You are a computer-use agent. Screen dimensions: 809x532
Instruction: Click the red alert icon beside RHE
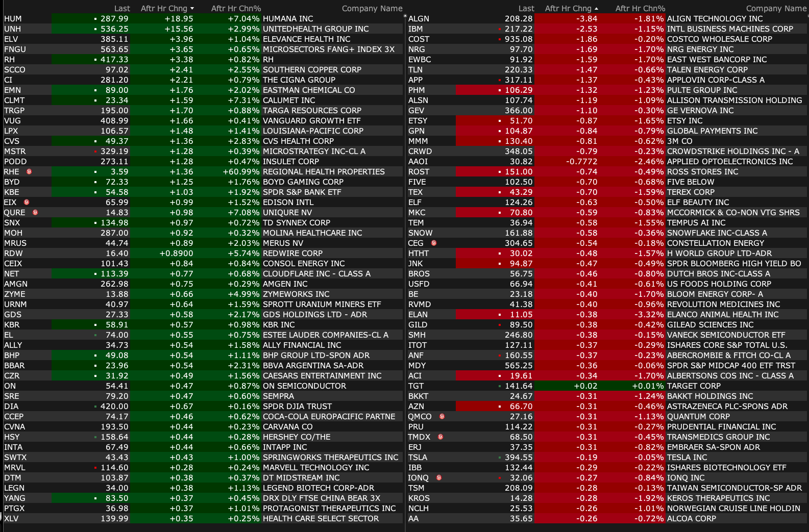click(x=29, y=171)
